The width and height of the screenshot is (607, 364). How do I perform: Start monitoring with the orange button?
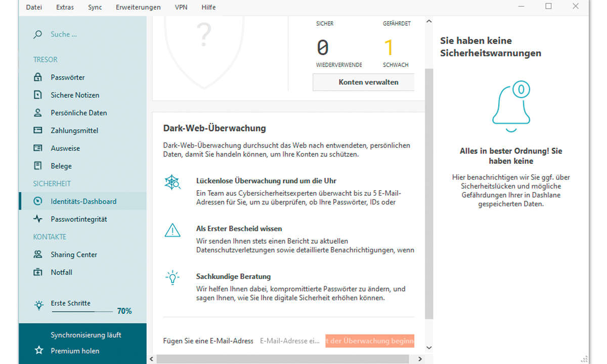pyautogui.click(x=370, y=341)
